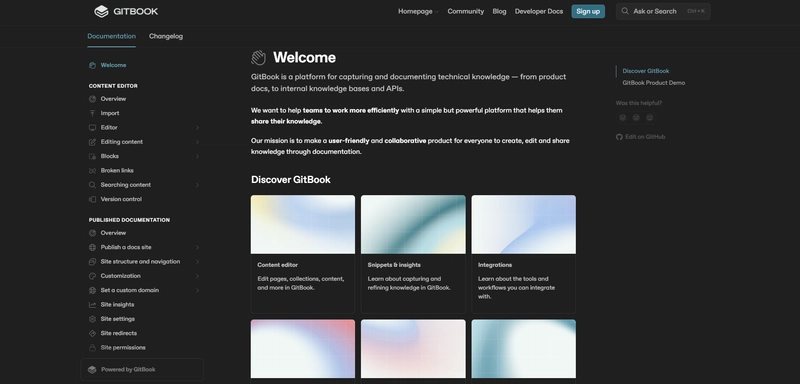Expand the Set a custom domain chevron
The width and height of the screenshot is (800, 384).
coord(197,290)
